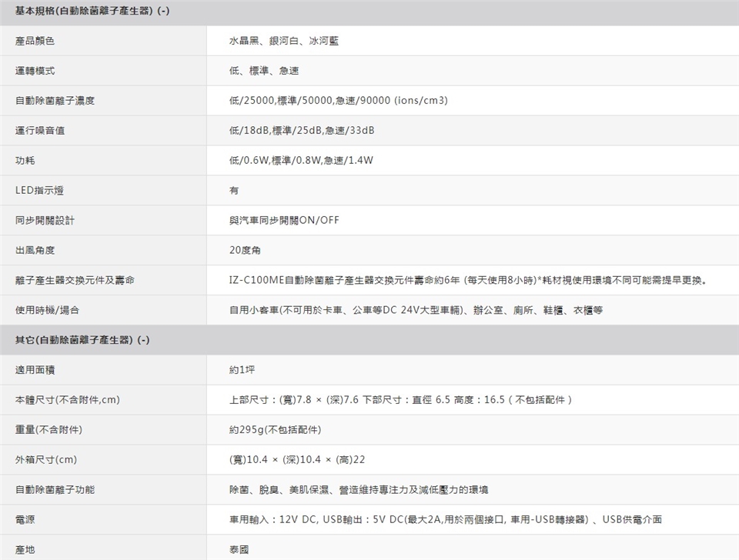The image size is (739, 560).
Task: Click the 水晶黑、銀河白、冰河藍 color value
Action: point(283,41)
